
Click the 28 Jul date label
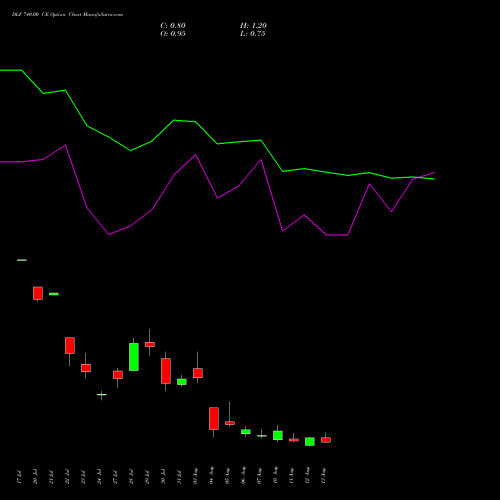(131, 477)
